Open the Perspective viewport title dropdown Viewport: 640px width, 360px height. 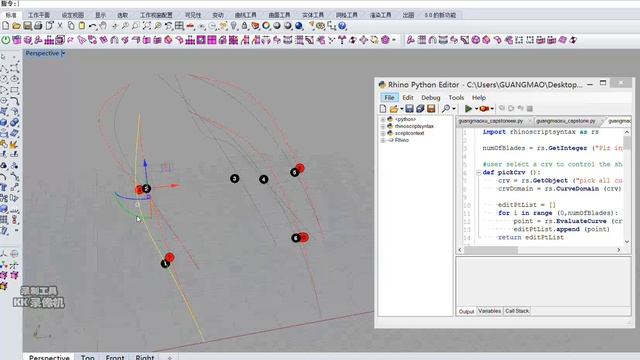63,53
